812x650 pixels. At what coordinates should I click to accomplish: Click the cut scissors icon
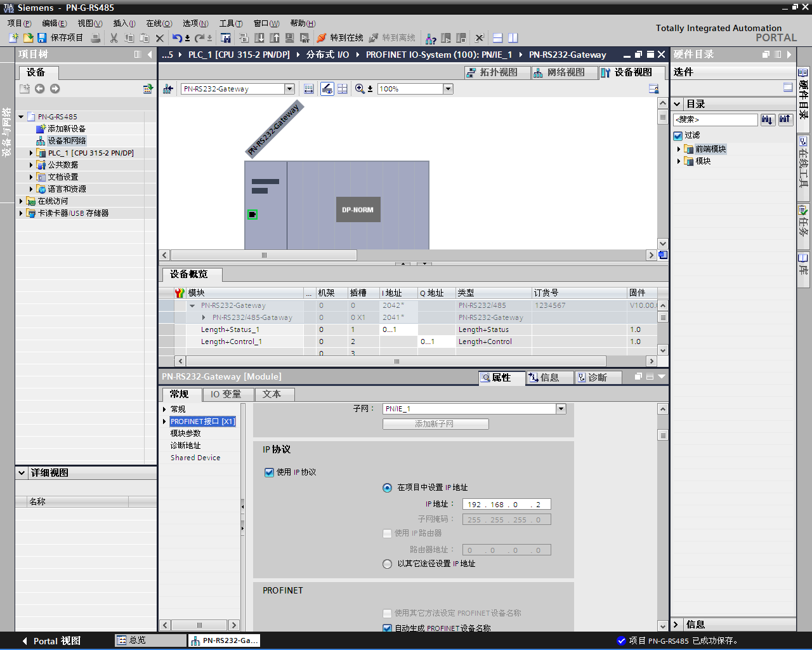pyautogui.click(x=114, y=38)
